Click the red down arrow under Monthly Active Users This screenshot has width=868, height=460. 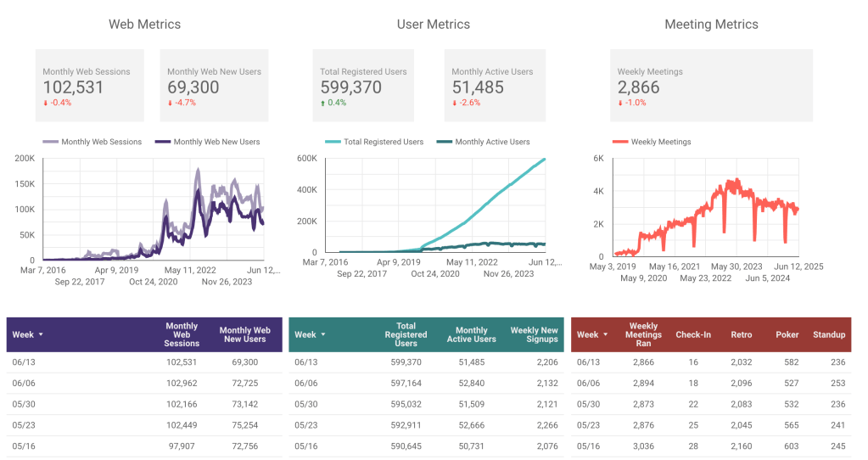(x=455, y=103)
